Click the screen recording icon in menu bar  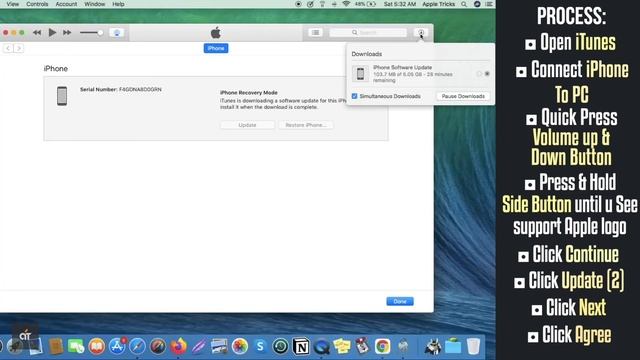coord(298,4)
